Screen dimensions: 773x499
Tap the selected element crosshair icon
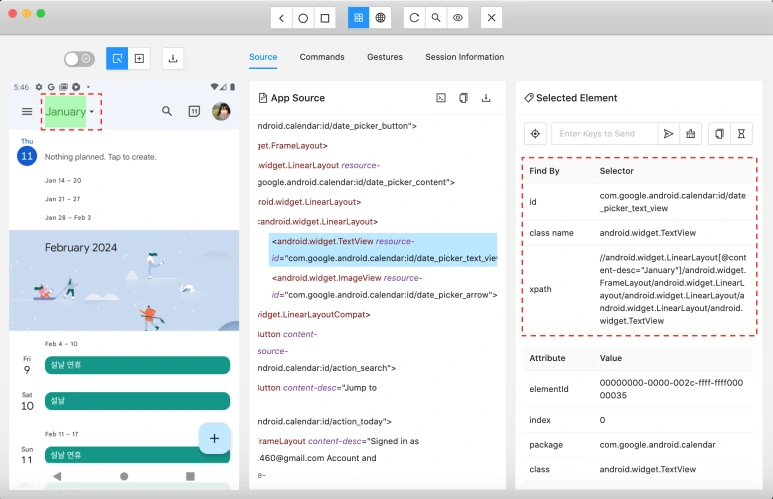535,134
